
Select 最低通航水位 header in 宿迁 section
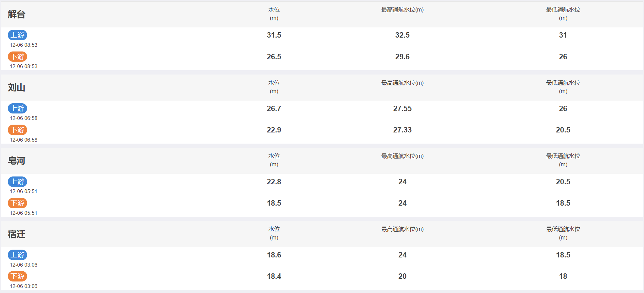[x=563, y=233]
